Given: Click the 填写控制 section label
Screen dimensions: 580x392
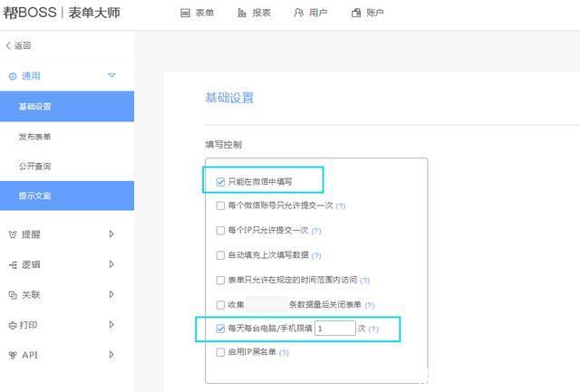Looking at the screenshot, I should pos(224,145).
